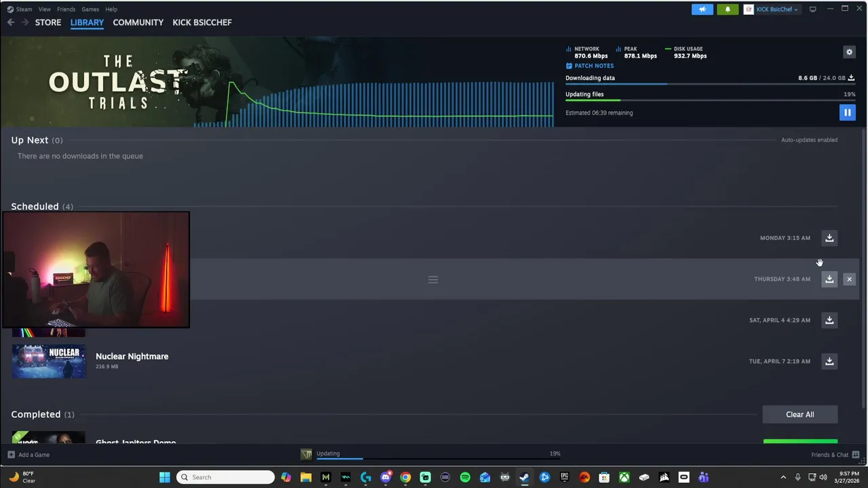
Task: Click the taskbar Search box
Action: (x=225, y=477)
